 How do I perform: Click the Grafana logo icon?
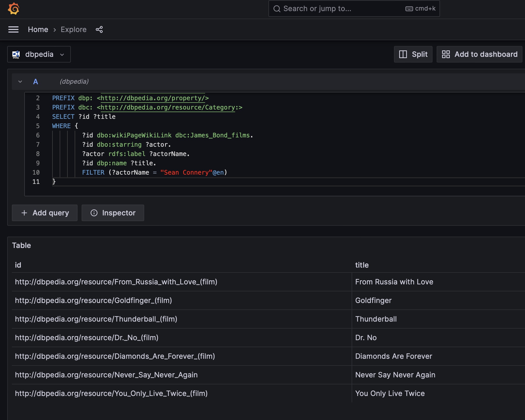[13, 9]
